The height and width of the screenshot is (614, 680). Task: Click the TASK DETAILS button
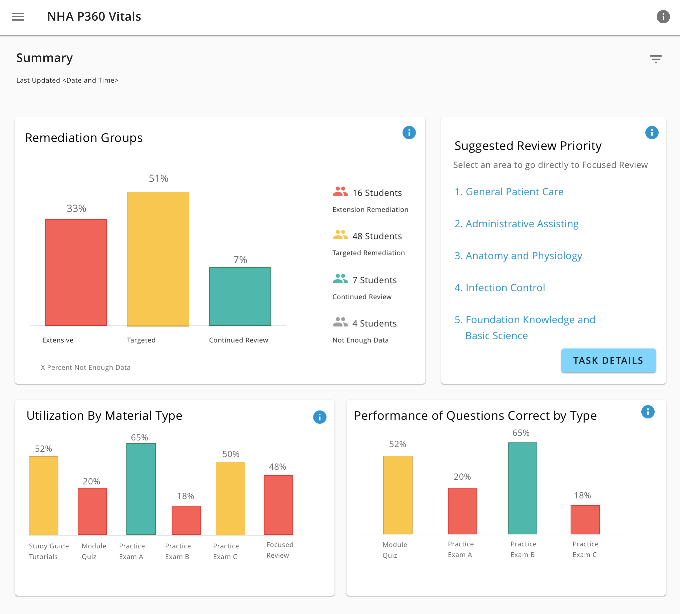point(608,360)
